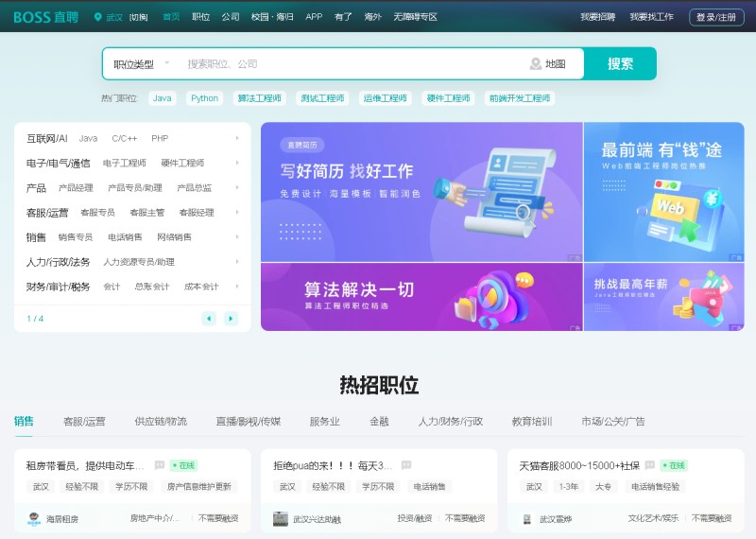Viewport: 756px width, 539px height.
Task: Click 武汉霏烨 company logo
Action: pyautogui.click(x=527, y=519)
